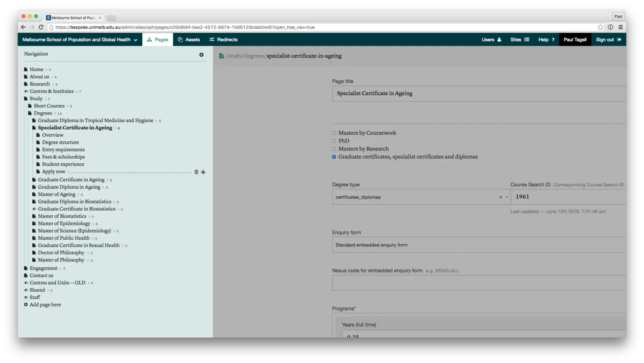Click the hidden-page eye icon beside Centres & Institutes
644x363 pixels.
tap(26, 92)
